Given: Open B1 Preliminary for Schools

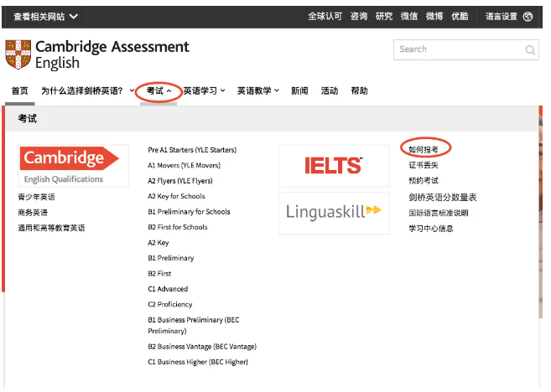Looking at the screenshot, I should tap(189, 212).
